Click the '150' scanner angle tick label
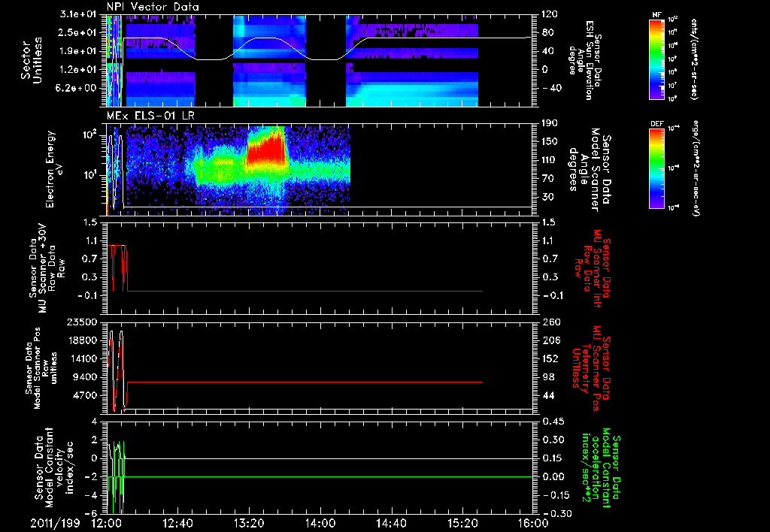 [x=550, y=142]
